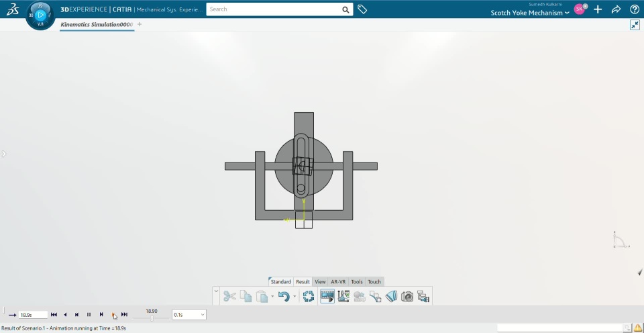
Task: Switch to the Standard toolbar tab
Action: 280,281
